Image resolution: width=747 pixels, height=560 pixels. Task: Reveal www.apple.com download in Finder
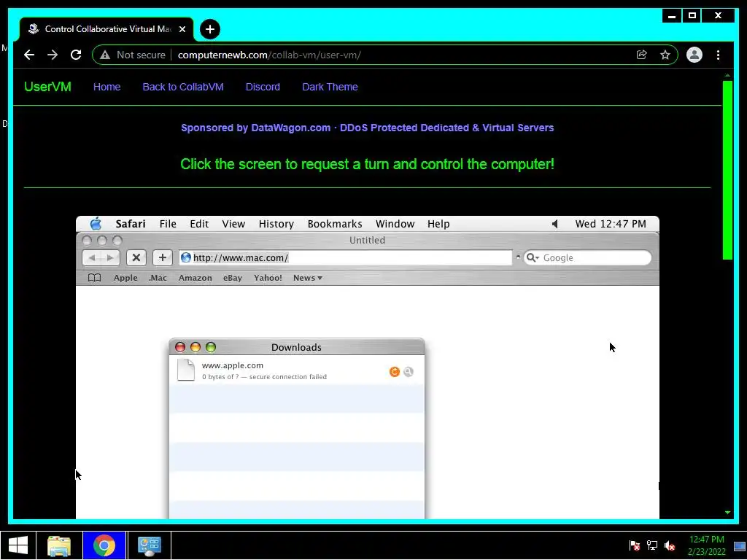pos(409,371)
